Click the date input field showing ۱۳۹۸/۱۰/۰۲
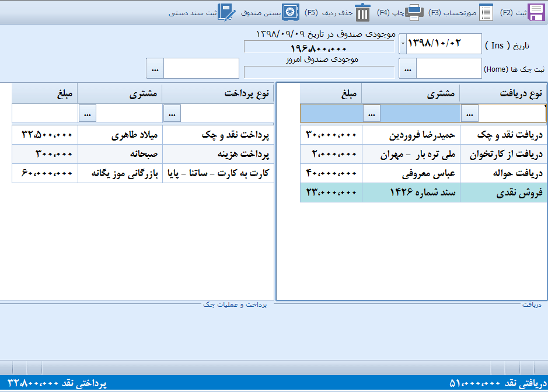548x392 pixels. pyautogui.click(x=444, y=44)
